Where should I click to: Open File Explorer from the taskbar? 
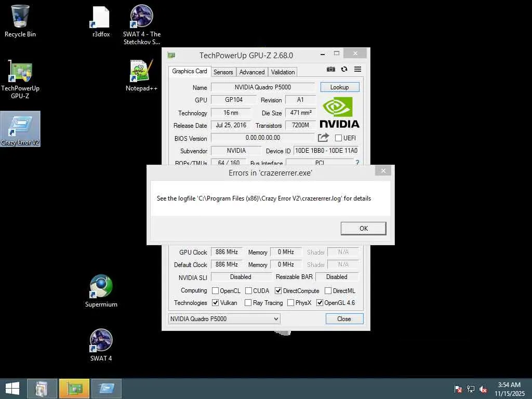[42, 389]
